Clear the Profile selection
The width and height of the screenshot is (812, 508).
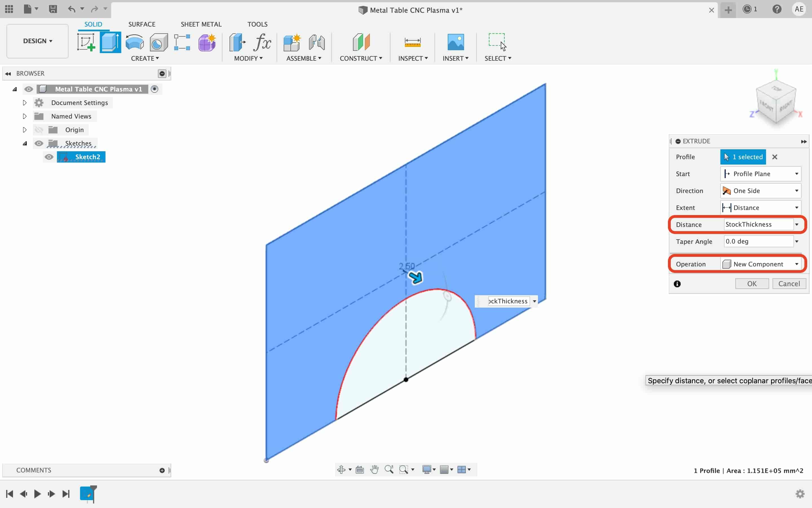click(x=775, y=157)
